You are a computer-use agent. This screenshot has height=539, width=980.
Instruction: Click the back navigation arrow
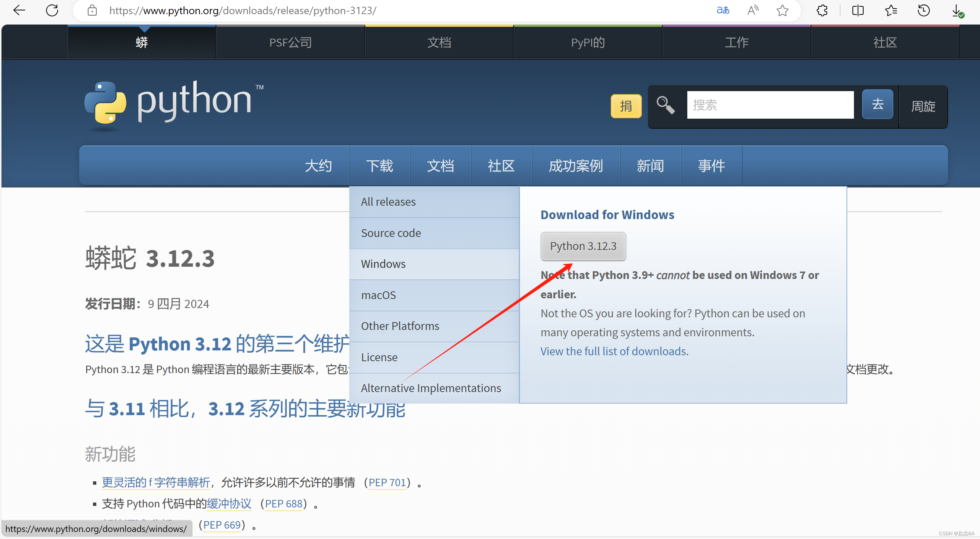pyautogui.click(x=19, y=10)
